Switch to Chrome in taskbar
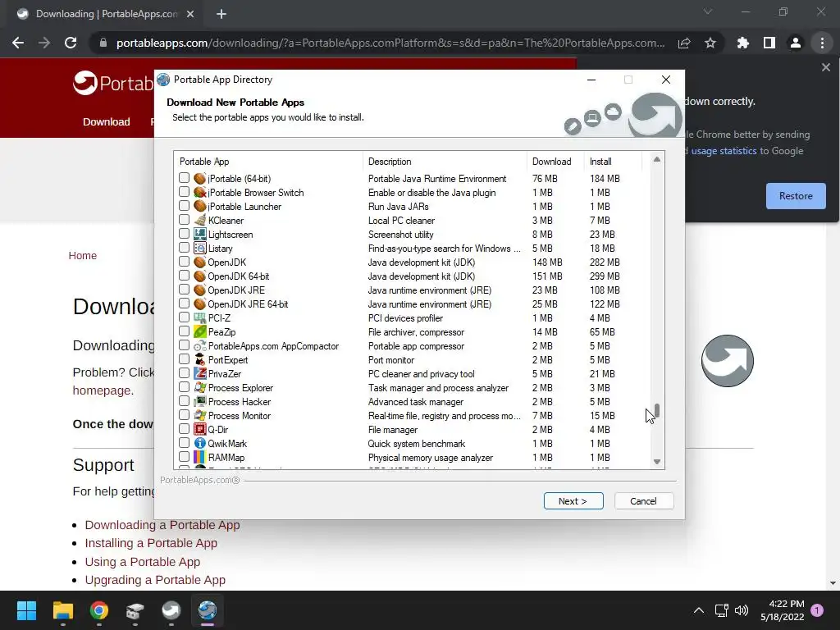The height and width of the screenshot is (630, 840). [99, 610]
